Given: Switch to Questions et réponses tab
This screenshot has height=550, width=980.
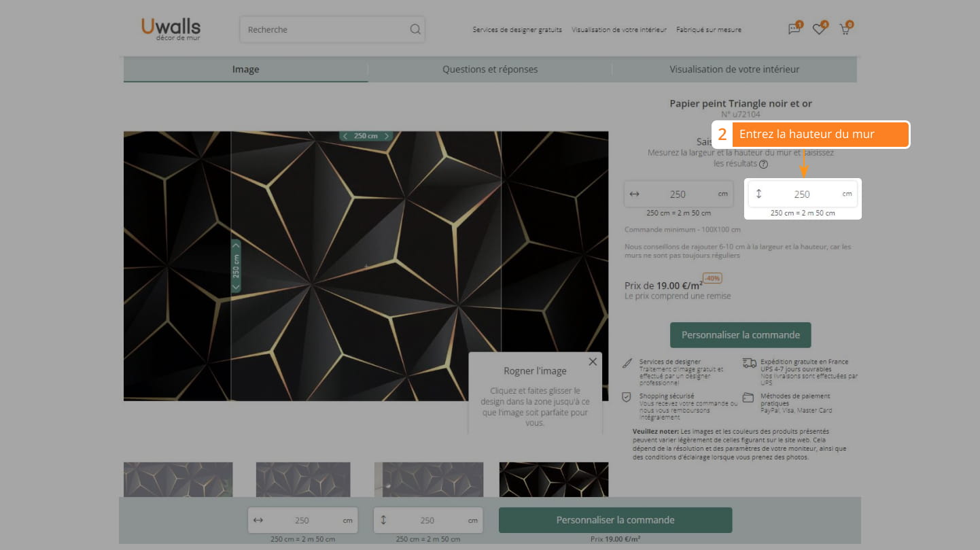Looking at the screenshot, I should pos(489,69).
